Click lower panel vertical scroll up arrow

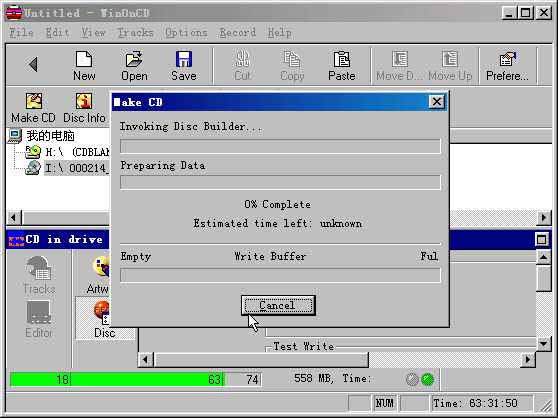click(543, 257)
